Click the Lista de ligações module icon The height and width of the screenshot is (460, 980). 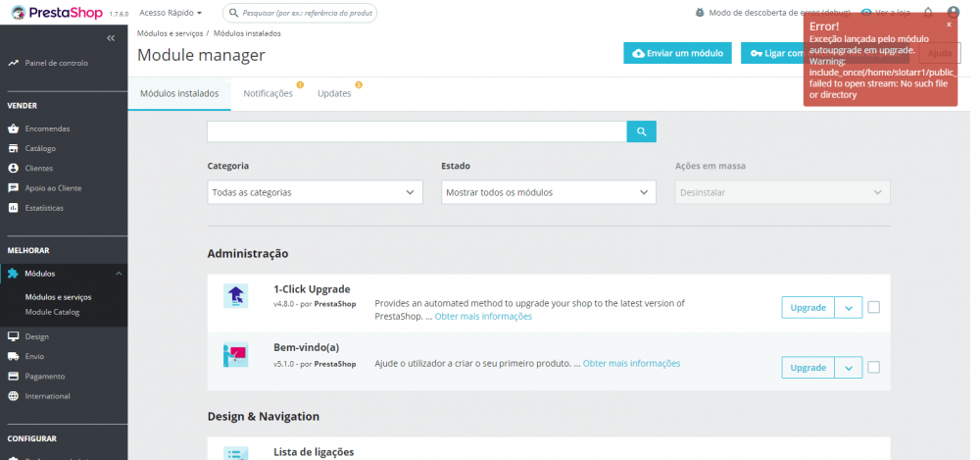(235, 454)
